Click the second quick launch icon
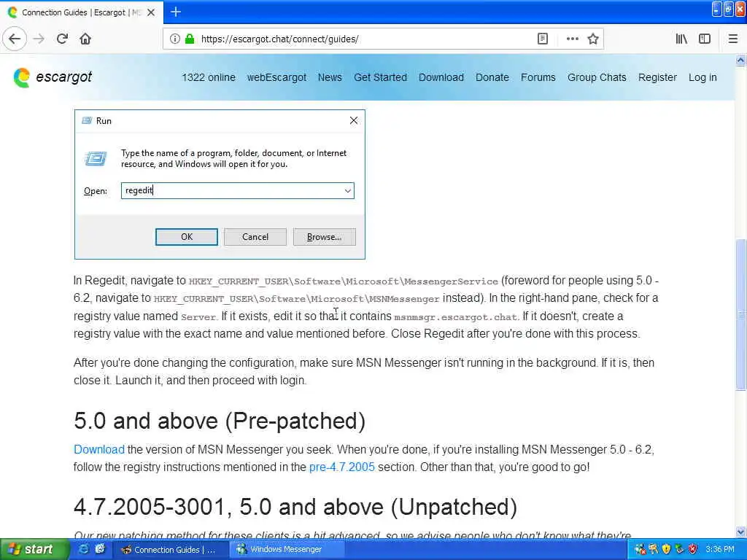This screenshot has width=747, height=560. coord(100,549)
